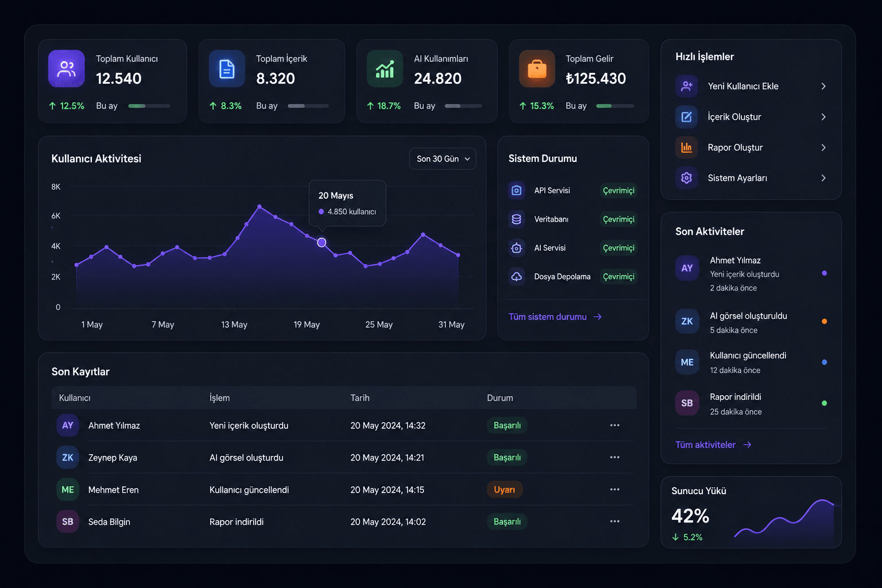Viewport: 882px width, 588px height.
Task: Open more options for Seda Bilgin row
Action: click(615, 521)
